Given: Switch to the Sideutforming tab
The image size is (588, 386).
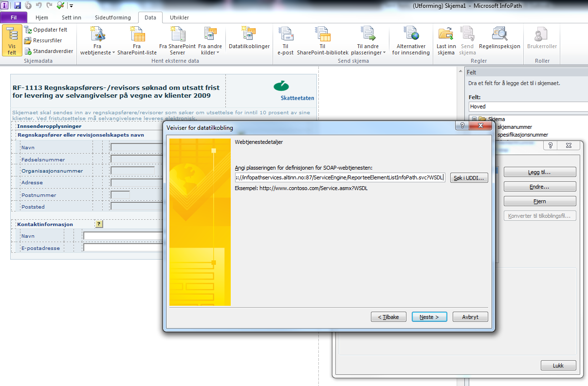Looking at the screenshot, I should [x=113, y=18].
